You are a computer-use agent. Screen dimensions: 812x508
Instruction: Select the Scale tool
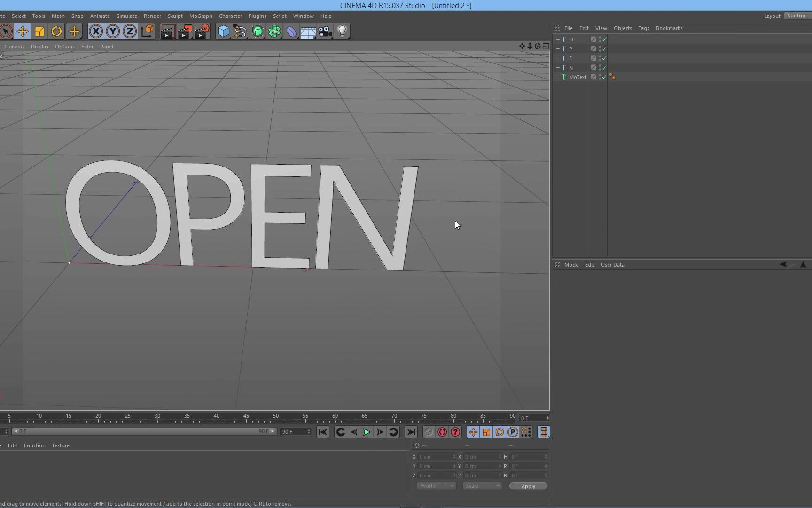(39, 31)
